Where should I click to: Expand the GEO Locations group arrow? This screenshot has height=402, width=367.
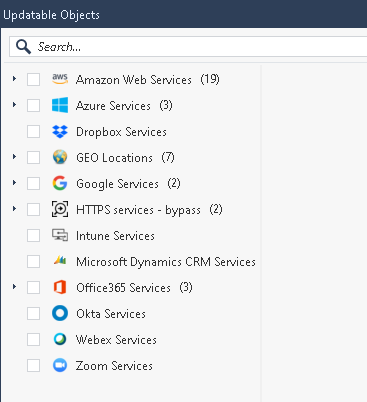tap(14, 157)
